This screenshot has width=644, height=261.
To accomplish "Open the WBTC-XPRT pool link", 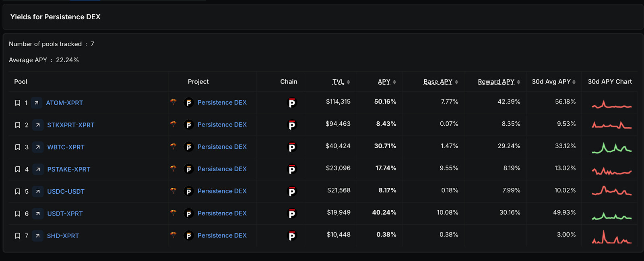I will [x=66, y=147].
